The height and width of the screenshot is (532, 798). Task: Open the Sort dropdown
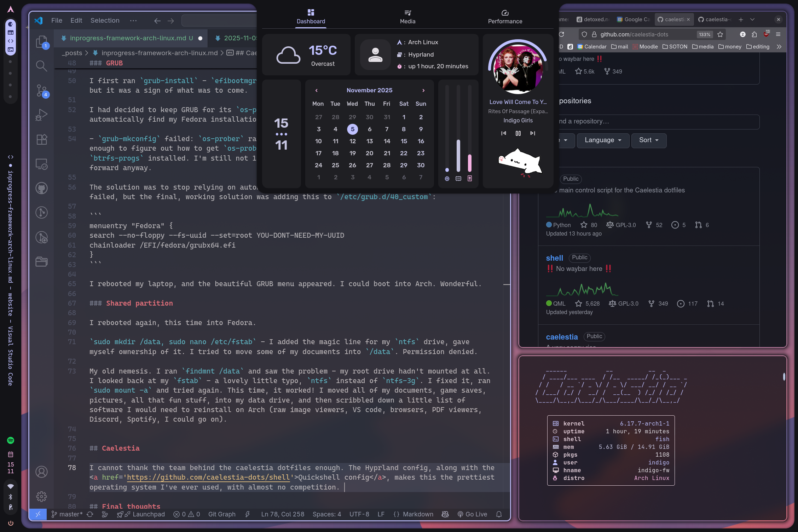coord(648,140)
